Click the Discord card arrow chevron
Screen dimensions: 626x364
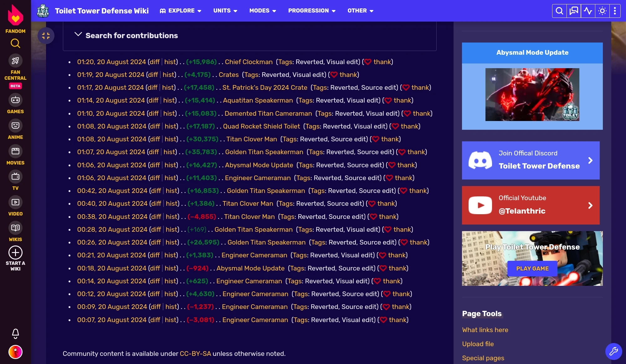coord(590,160)
